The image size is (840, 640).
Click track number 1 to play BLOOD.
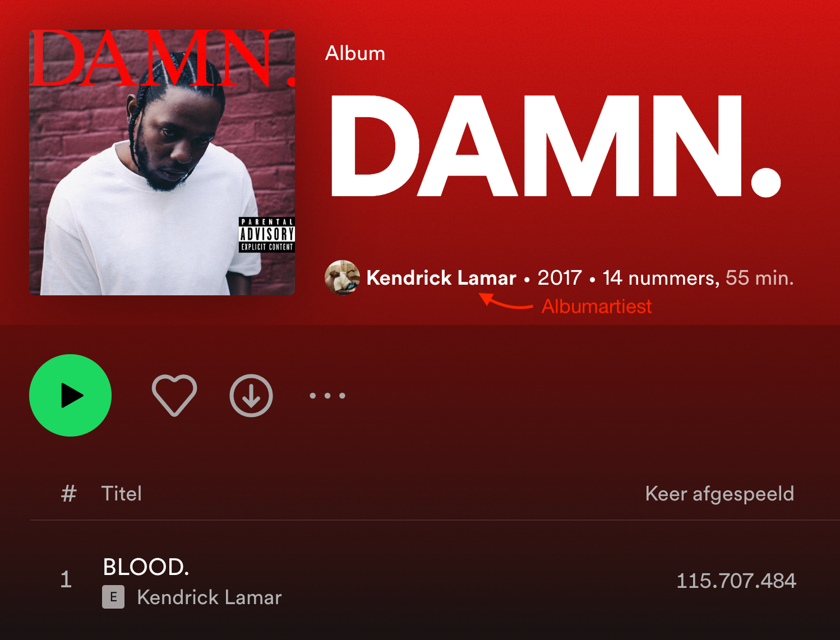coord(66,580)
